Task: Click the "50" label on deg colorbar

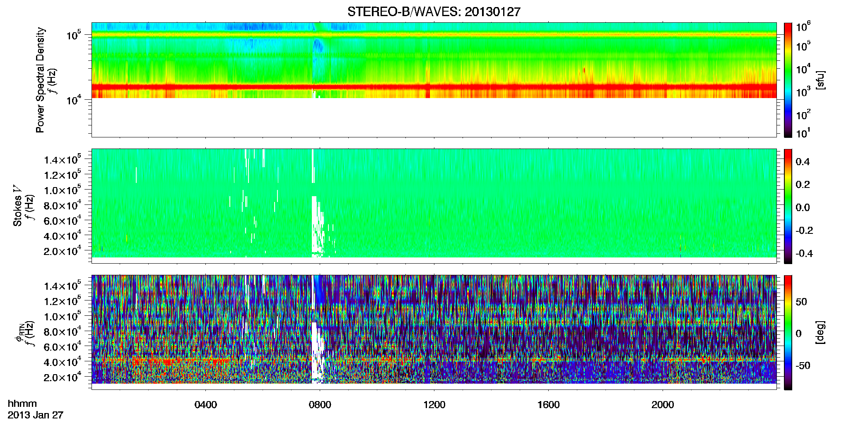Action: click(x=801, y=302)
